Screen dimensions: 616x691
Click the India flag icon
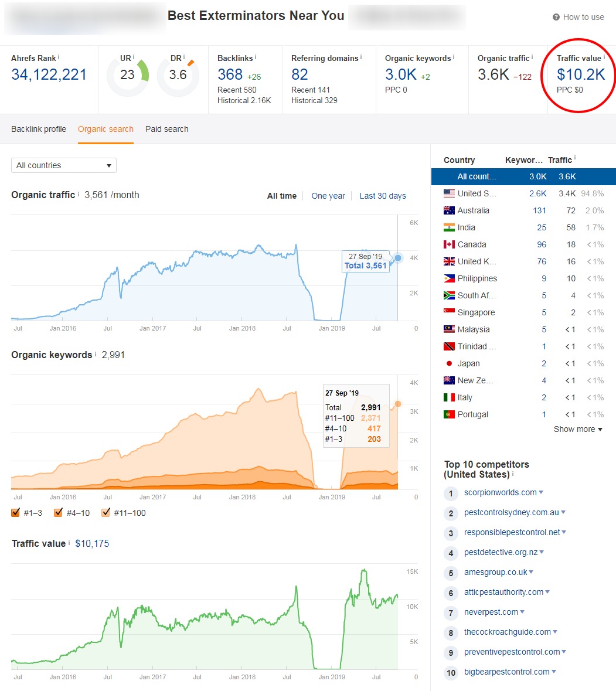(449, 227)
